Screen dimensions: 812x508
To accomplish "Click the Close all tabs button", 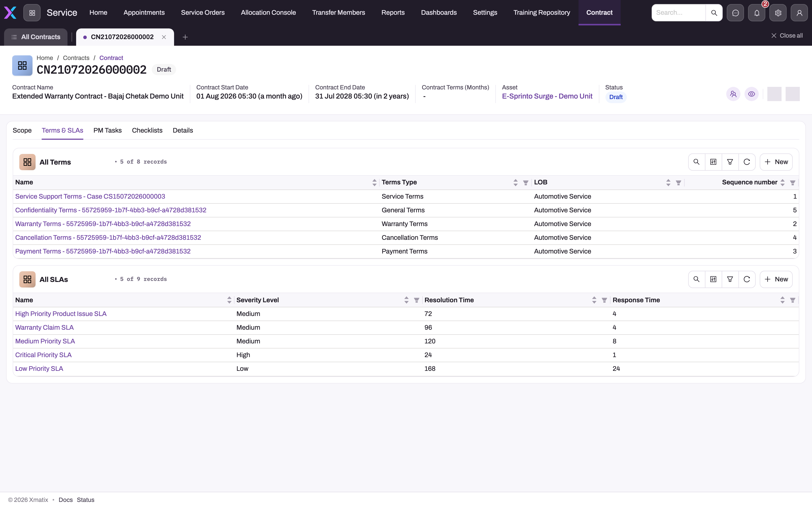I will pos(787,36).
